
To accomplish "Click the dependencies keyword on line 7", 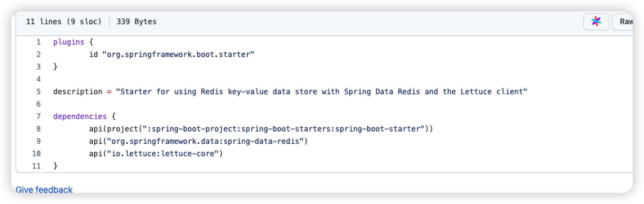I will pyautogui.click(x=79, y=116).
